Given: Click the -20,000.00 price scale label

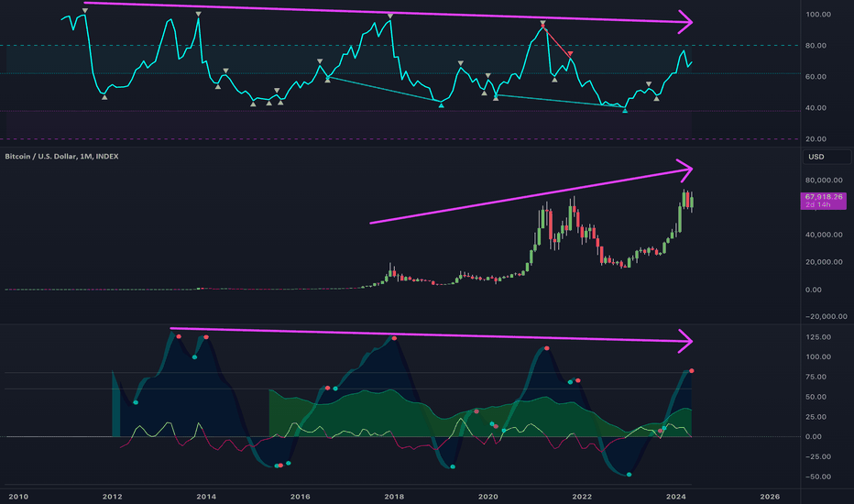Looking at the screenshot, I should point(826,316).
